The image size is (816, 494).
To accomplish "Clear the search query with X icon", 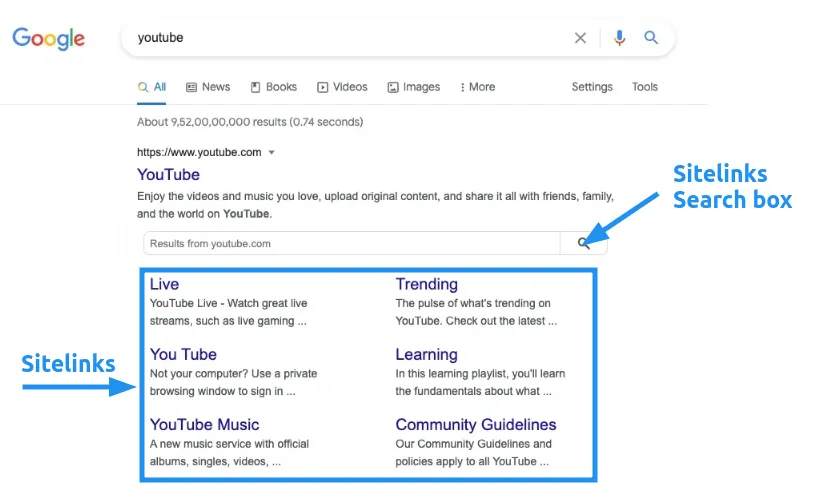I will (580, 37).
